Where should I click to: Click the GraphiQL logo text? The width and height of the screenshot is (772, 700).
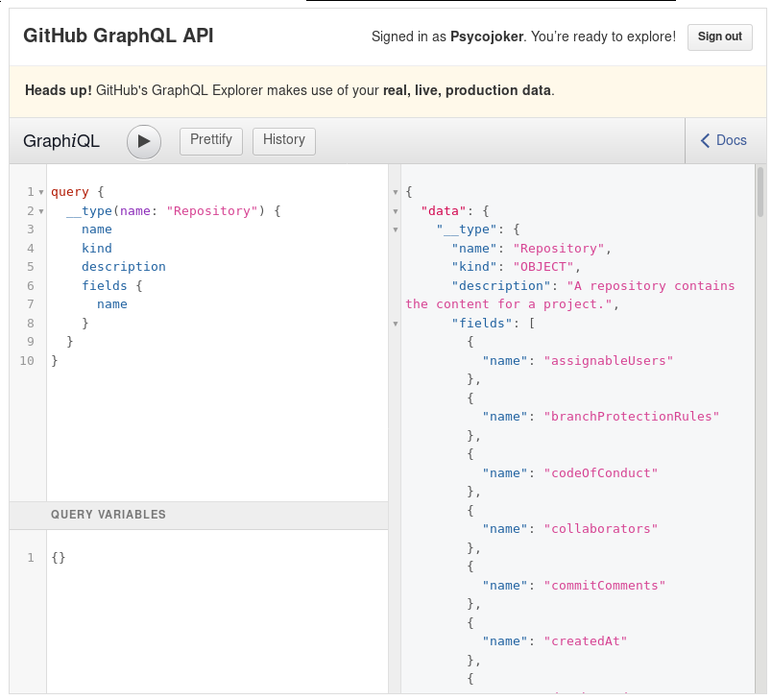click(x=61, y=141)
